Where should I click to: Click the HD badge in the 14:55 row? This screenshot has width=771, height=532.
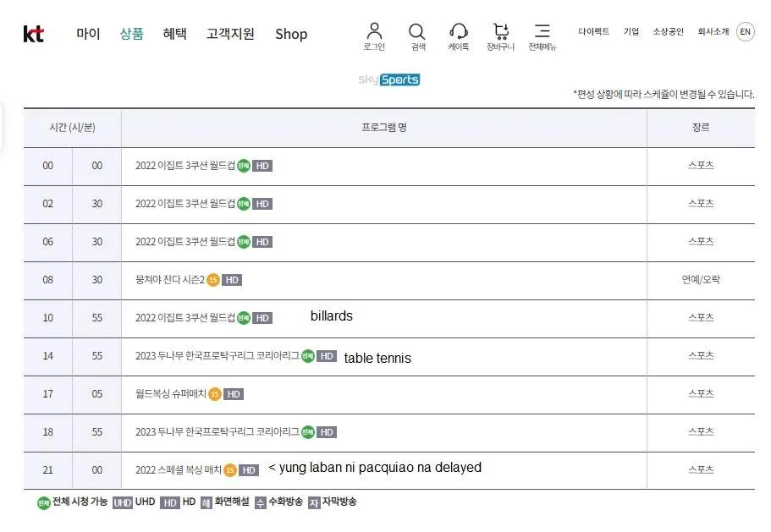click(x=327, y=357)
